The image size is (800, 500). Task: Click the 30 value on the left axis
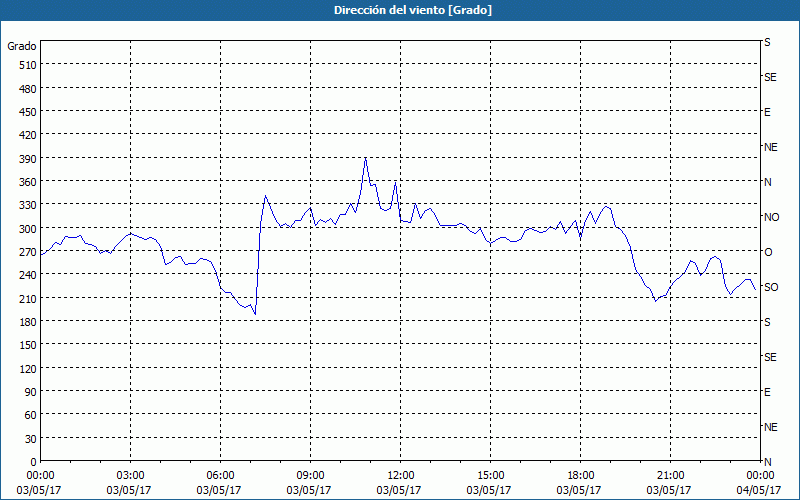coord(31,439)
